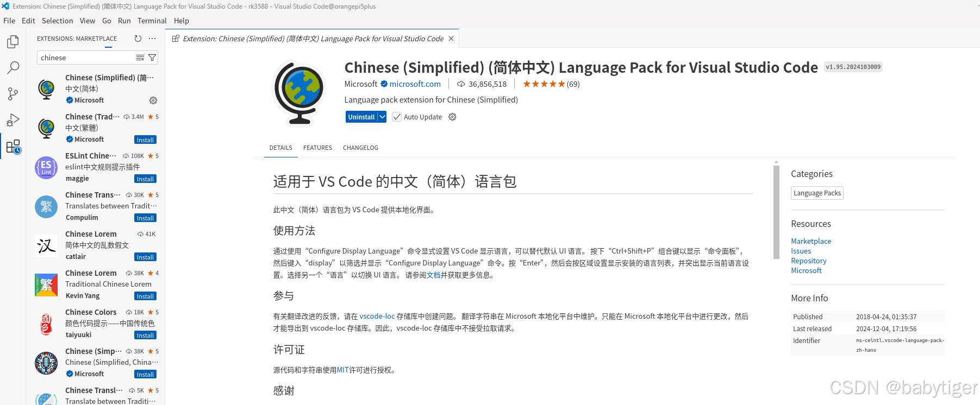Open the Source Control view
The image size is (980, 405).
point(13,94)
